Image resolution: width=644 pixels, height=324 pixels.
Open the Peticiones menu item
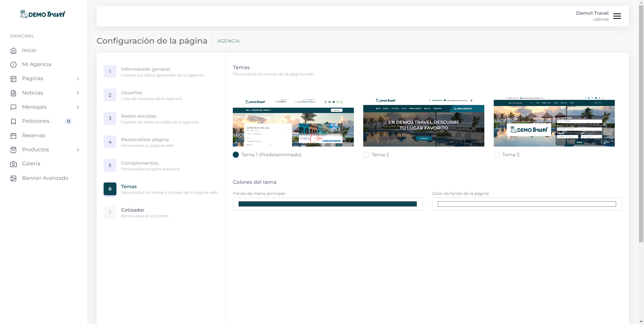click(x=36, y=121)
